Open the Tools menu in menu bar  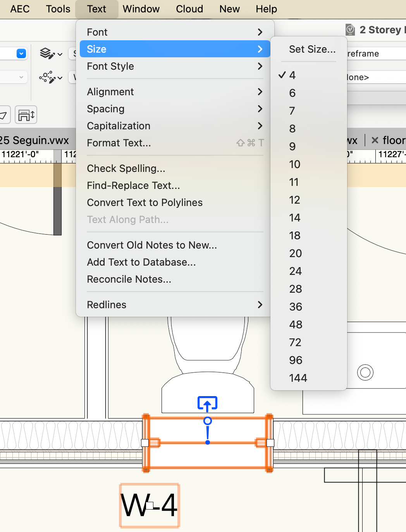pyautogui.click(x=58, y=9)
